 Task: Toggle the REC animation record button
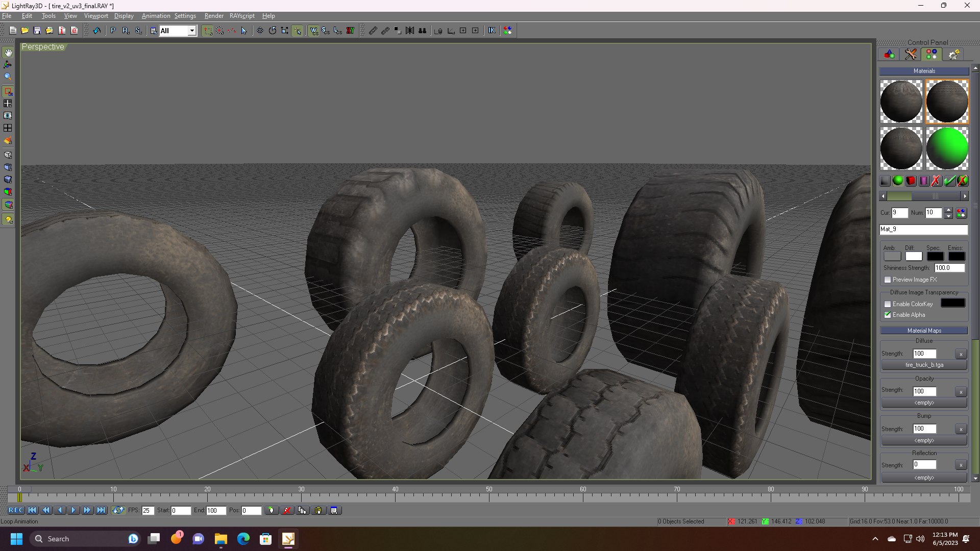(x=16, y=510)
